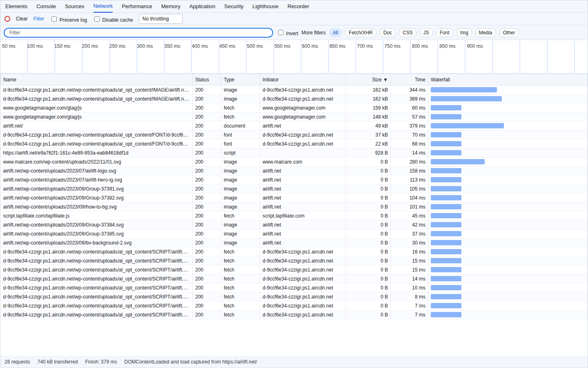Select the script.tapfiliate.com/tapfiliate.js request
588x368 pixels.
pyautogui.click(x=294, y=216)
